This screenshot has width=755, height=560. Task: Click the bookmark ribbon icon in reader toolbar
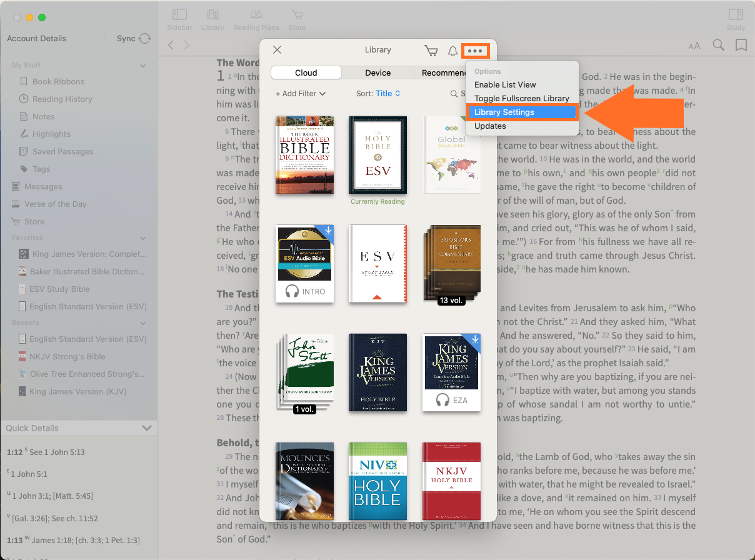(741, 45)
